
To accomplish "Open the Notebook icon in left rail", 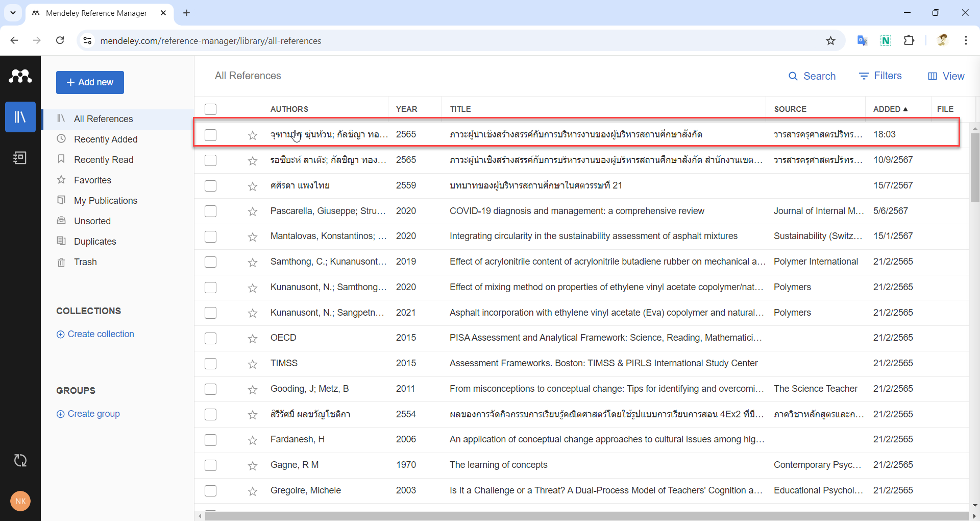I will (x=20, y=158).
